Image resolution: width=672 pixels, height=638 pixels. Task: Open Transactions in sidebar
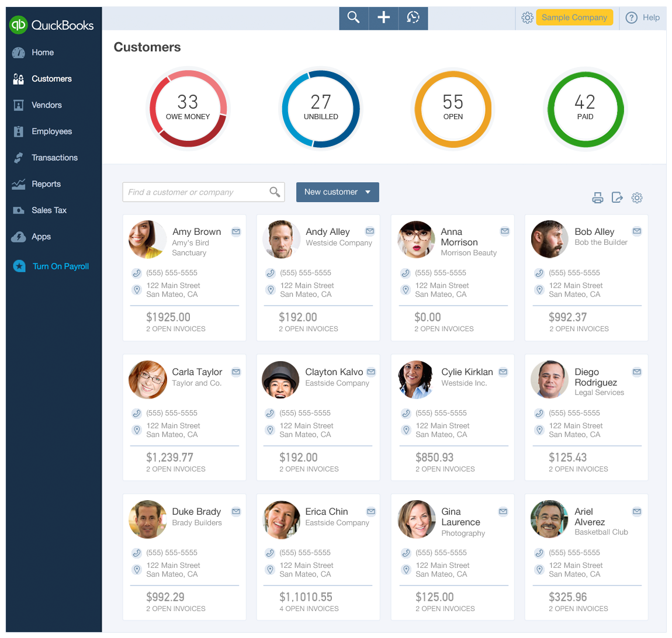coord(54,158)
